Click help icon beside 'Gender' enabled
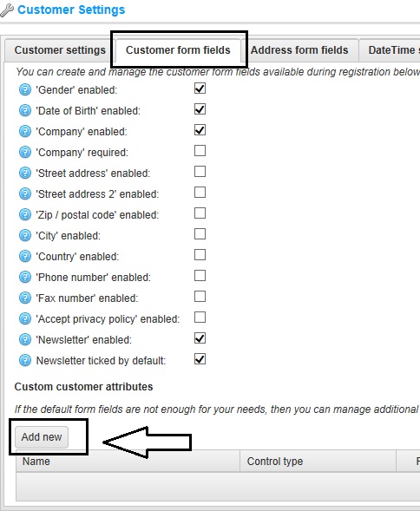Image resolution: width=420 pixels, height=511 pixels. (x=25, y=89)
